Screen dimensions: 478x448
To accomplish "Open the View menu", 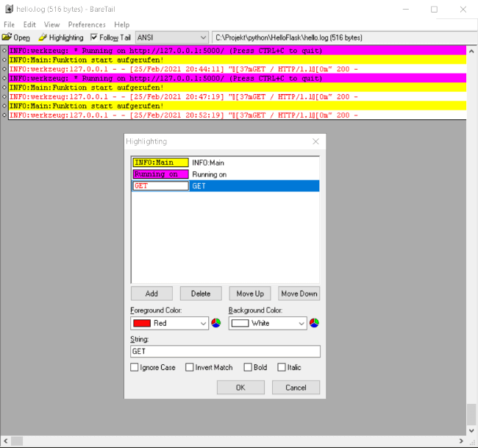I will tap(51, 24).
